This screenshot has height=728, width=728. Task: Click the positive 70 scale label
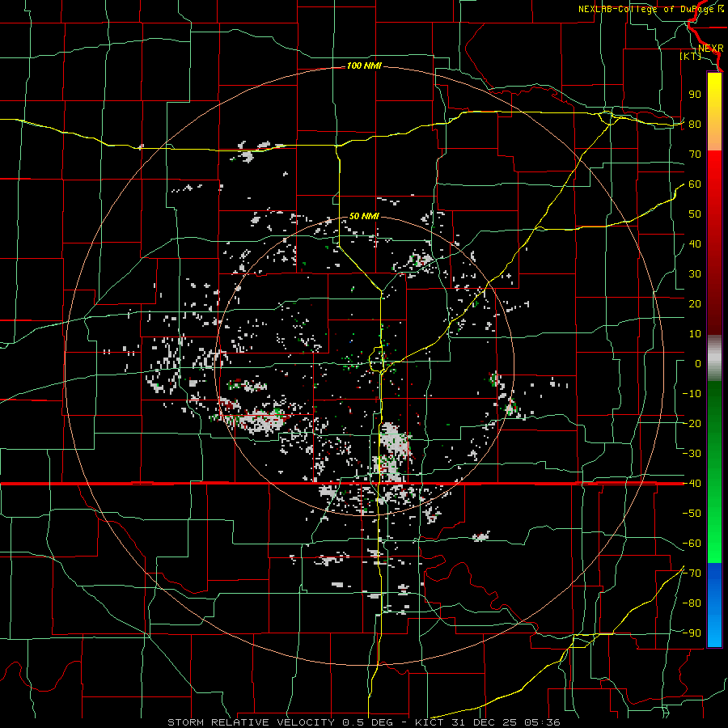point(695,154)
